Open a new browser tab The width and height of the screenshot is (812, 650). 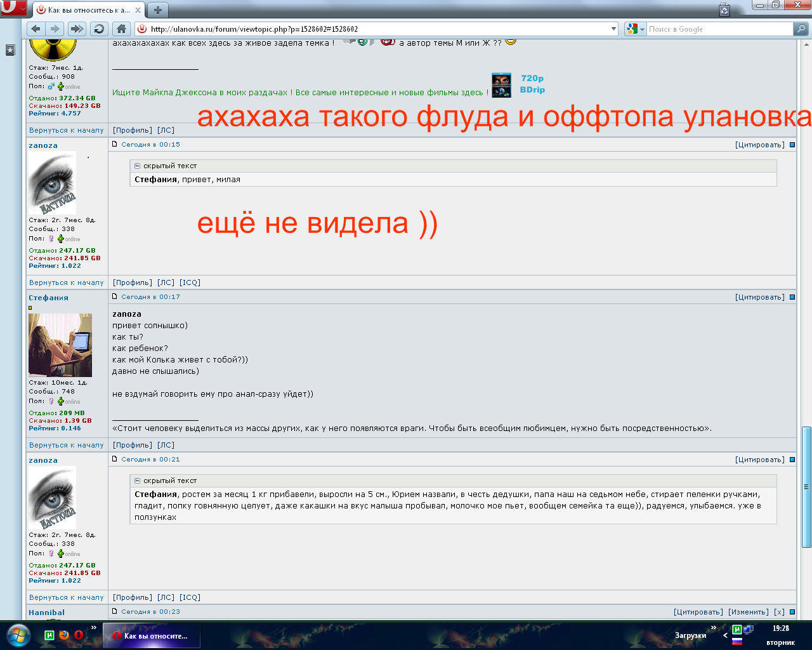[157, 10]
